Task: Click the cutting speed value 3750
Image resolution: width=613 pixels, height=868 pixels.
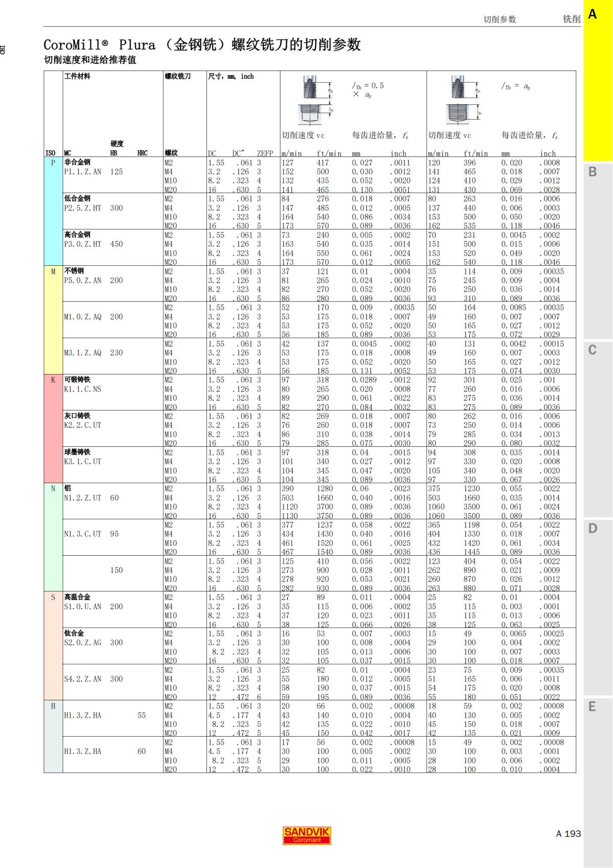Action: pos(325,516)
